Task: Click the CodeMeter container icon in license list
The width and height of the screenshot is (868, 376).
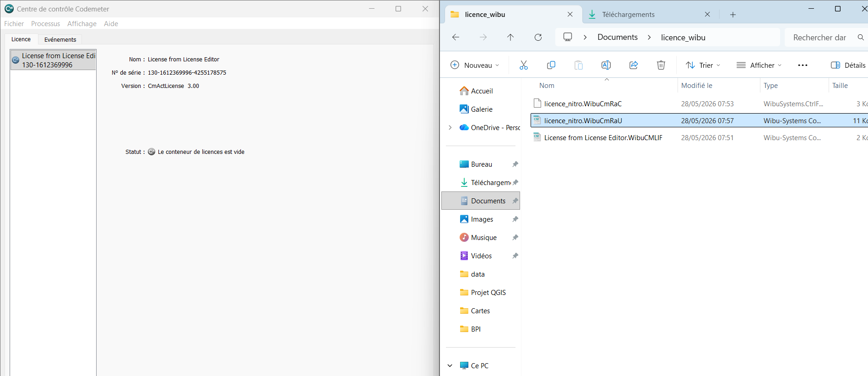Action: (x=16, y=60)
